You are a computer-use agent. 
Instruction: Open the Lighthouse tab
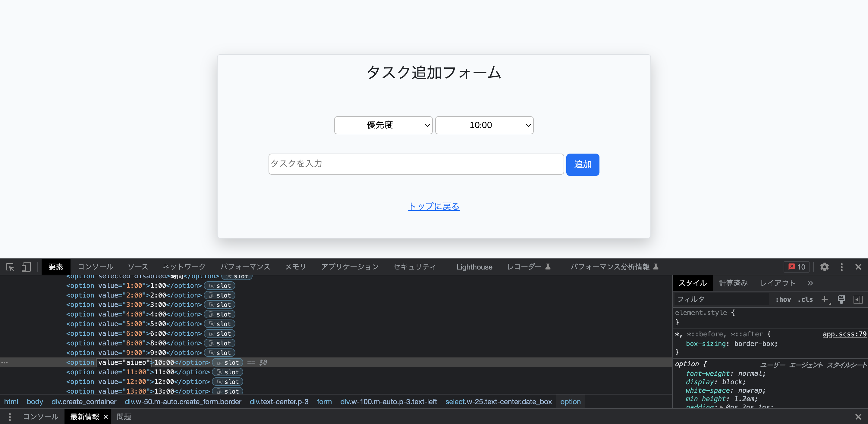tap(474, 267)
